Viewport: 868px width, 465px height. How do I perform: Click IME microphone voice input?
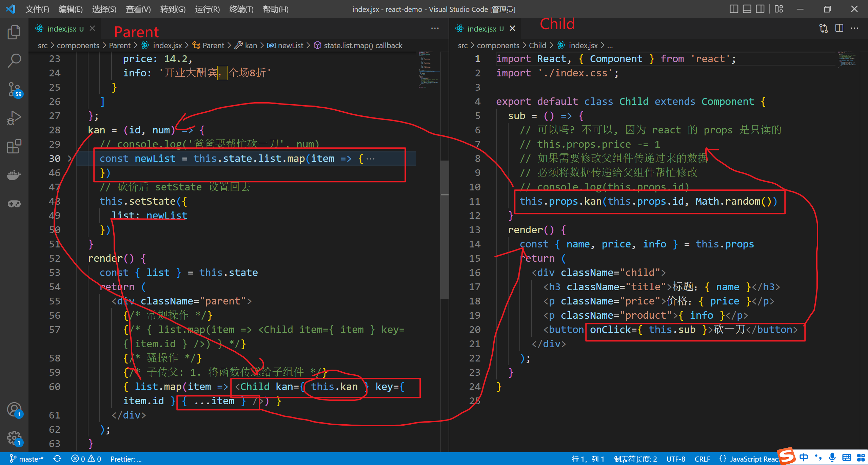click(x=832, y=457)
